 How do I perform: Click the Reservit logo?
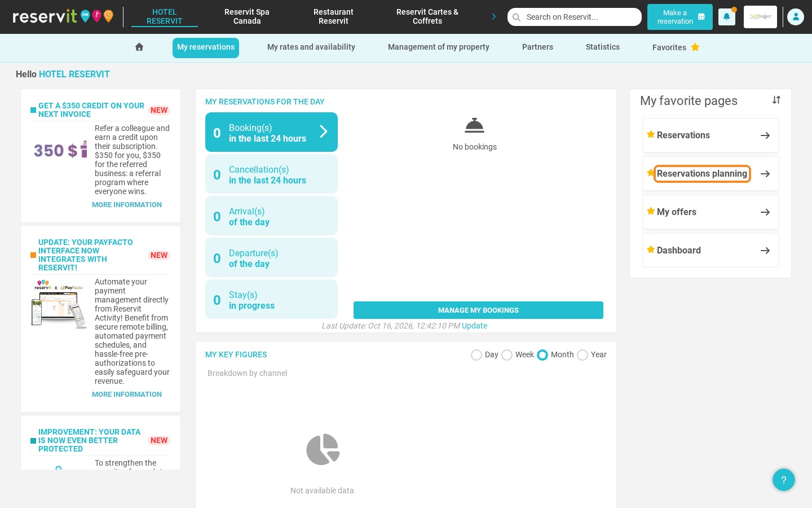(x=63, y=16)
